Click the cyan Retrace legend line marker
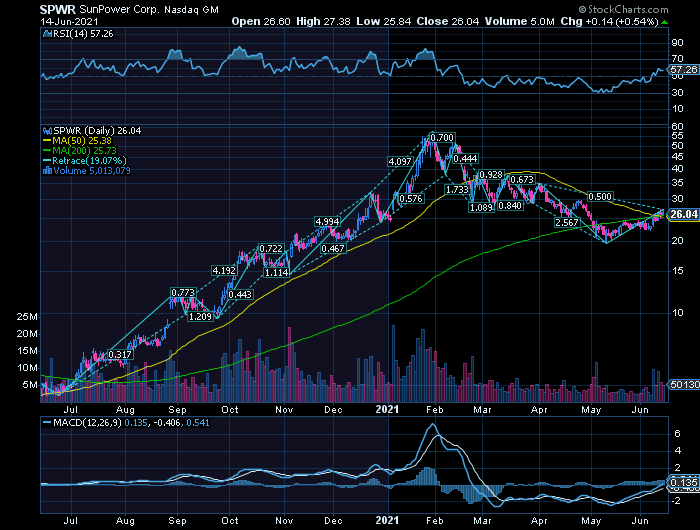 (47, 161)
